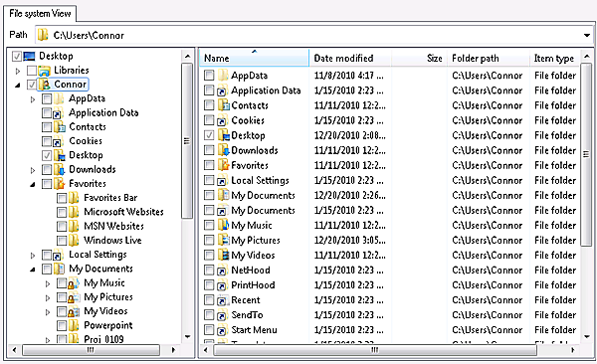Click the folder icon in the Path field
The height and width of the screenshot is (364, 597).
pos(44,35)
